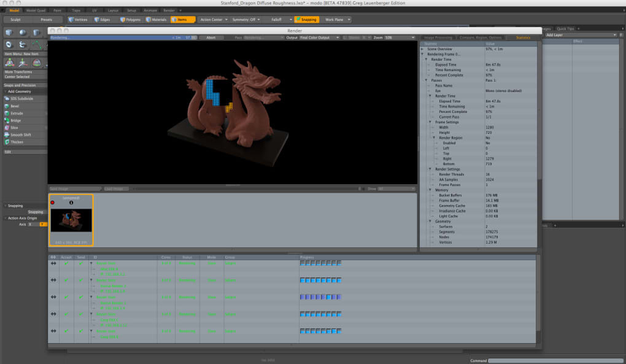This screenshot has height=364, width=626.
Task: Collapse the Memory tree row
Action: 430,190
